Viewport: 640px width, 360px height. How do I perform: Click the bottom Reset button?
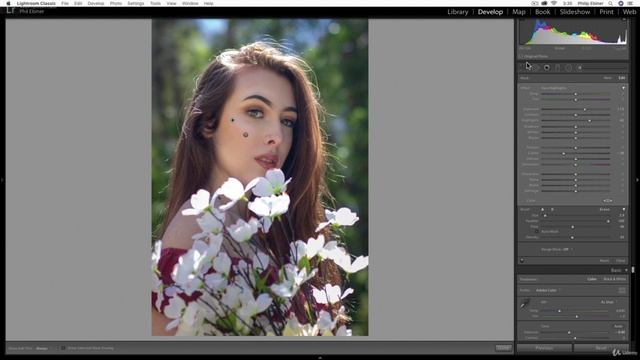click(601, 348)
